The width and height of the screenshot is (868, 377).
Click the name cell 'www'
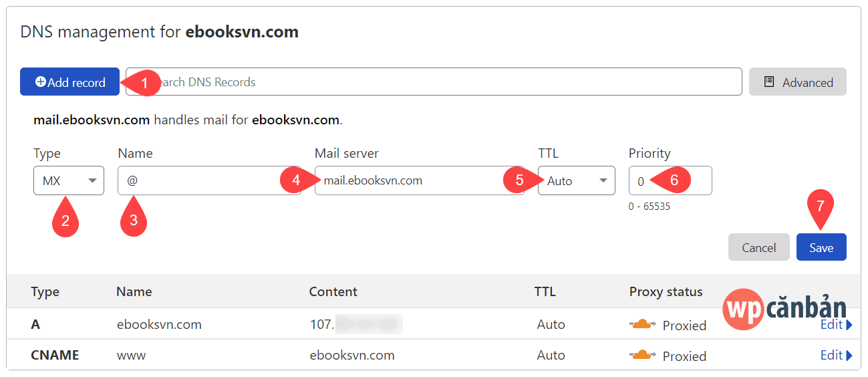pyautogui.click(x=132, y=356)
